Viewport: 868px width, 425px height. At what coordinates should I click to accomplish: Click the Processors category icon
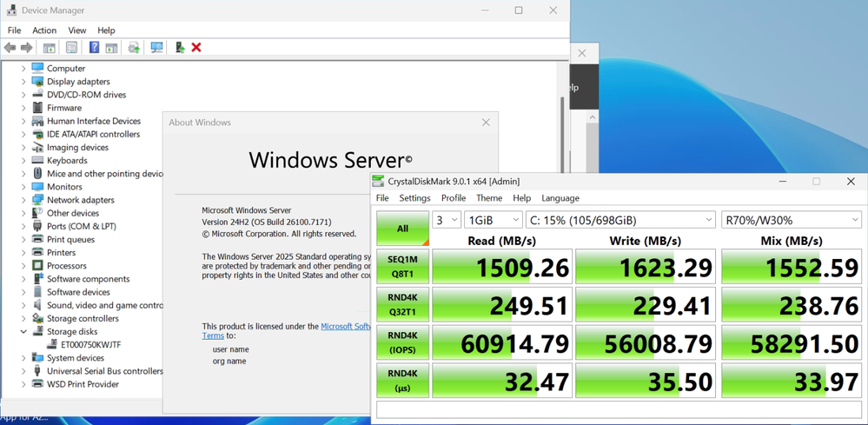click(x=37, y=266)
